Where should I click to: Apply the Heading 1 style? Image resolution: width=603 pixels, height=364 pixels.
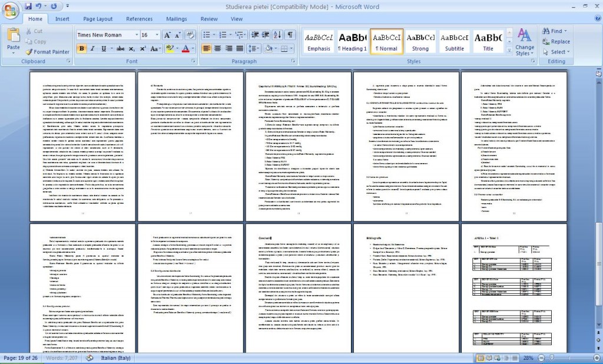click(x=352, y=41)
